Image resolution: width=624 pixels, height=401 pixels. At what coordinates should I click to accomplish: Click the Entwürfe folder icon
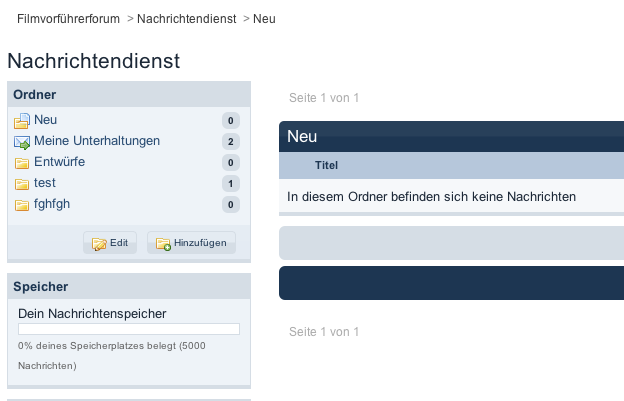click(22, 163)
